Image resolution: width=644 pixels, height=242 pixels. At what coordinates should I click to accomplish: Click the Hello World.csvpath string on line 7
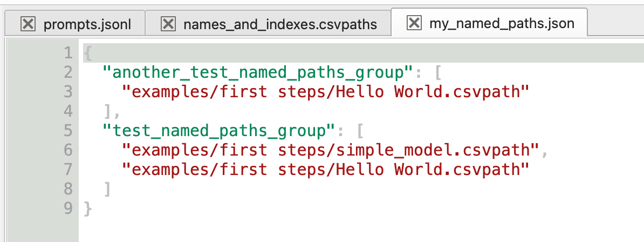(x=325, y=170)
